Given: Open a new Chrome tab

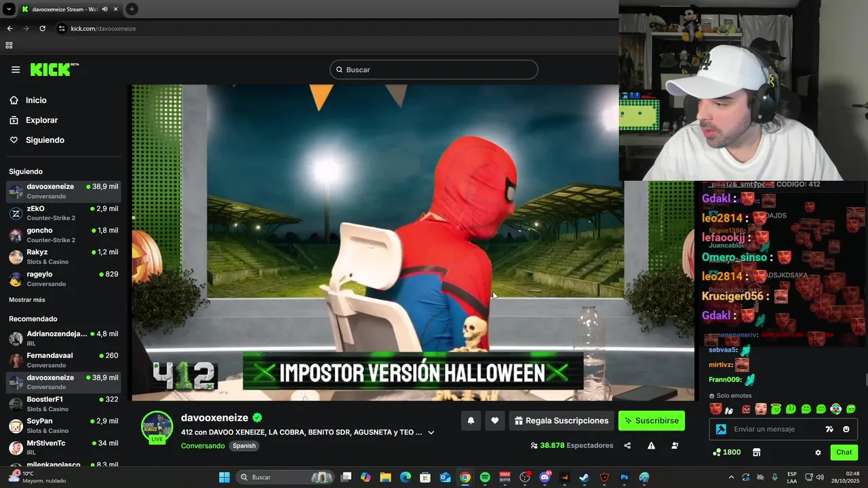Looking at the screenshot, I should point(132,9).
